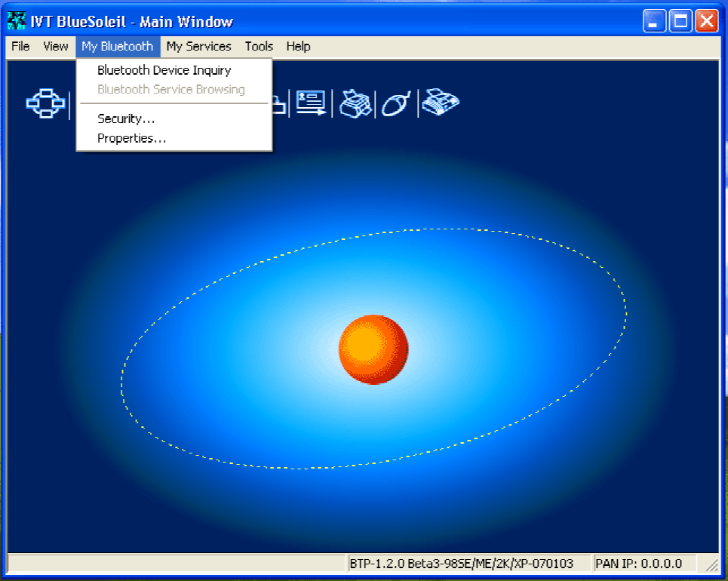
Task: Click the window resize grip corner
Action: [x=711, y=564]
